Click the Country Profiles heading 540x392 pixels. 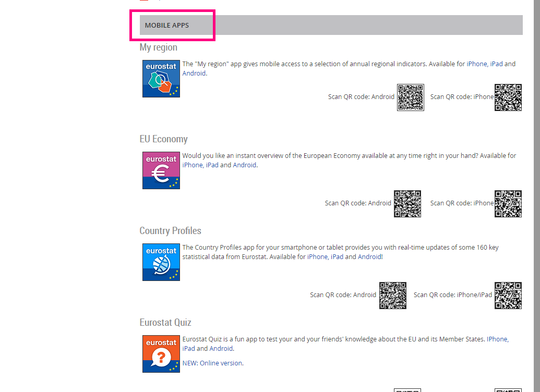(x=170, y=231)
